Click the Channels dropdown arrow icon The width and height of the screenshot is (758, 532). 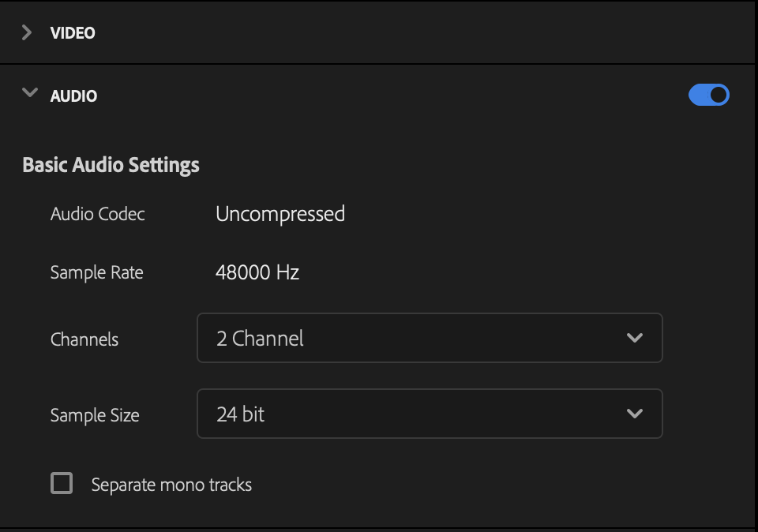(x=635, y=338)
